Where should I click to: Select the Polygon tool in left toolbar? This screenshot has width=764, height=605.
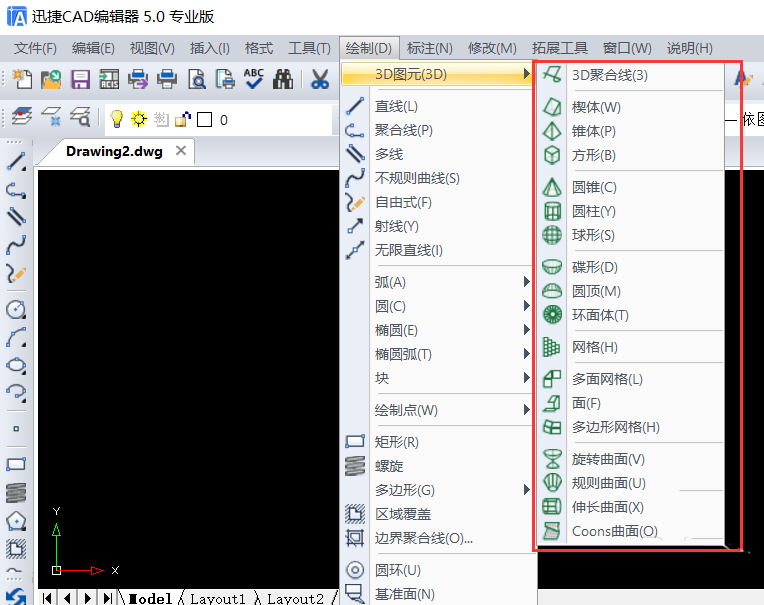pyautogui.click(x=16, y=521)
